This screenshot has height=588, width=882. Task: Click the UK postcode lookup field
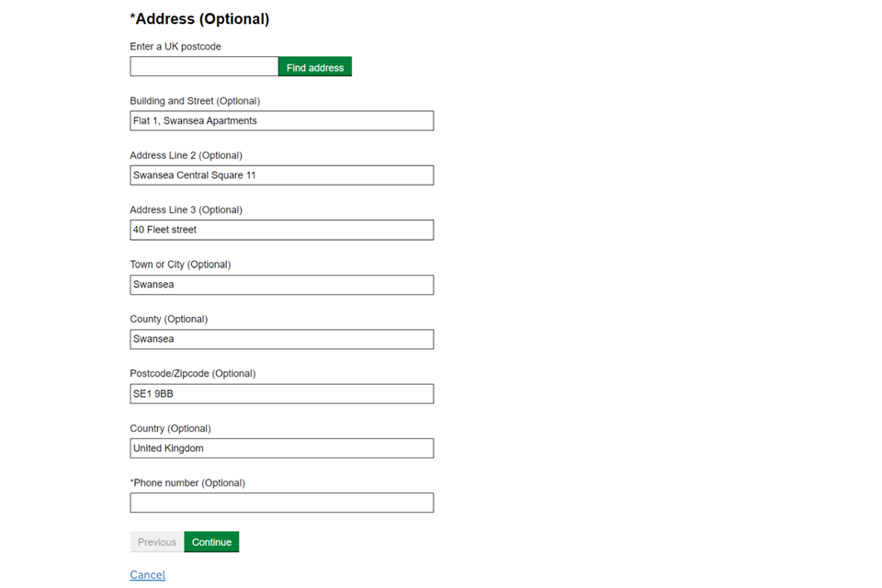(204, 67)
